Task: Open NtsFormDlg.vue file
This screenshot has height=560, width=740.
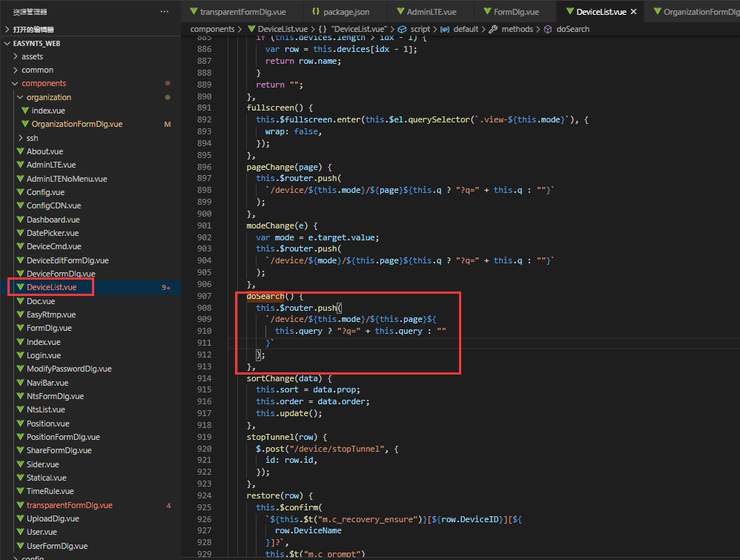Action: [x=55, y=396]
